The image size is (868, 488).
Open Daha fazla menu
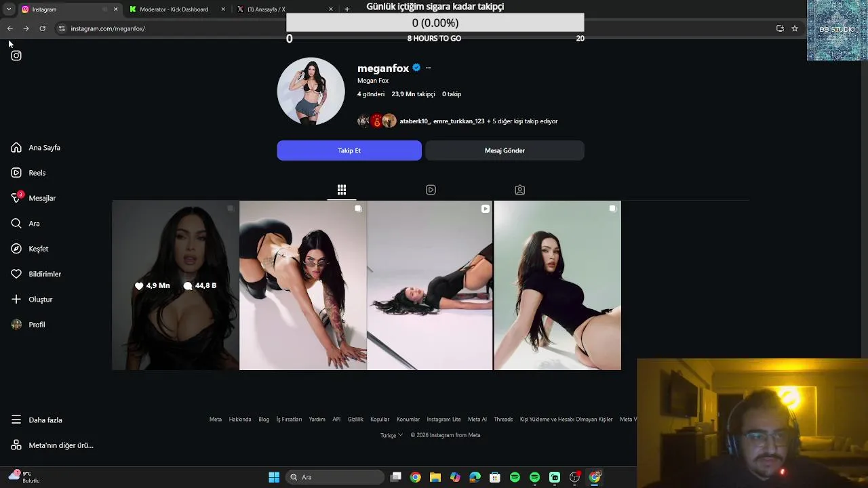(37, 420)
